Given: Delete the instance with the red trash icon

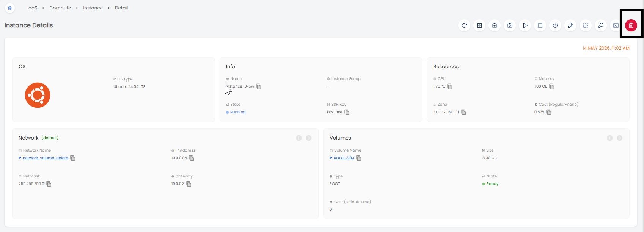Looking at the screenshot, I should pos(631,25).
